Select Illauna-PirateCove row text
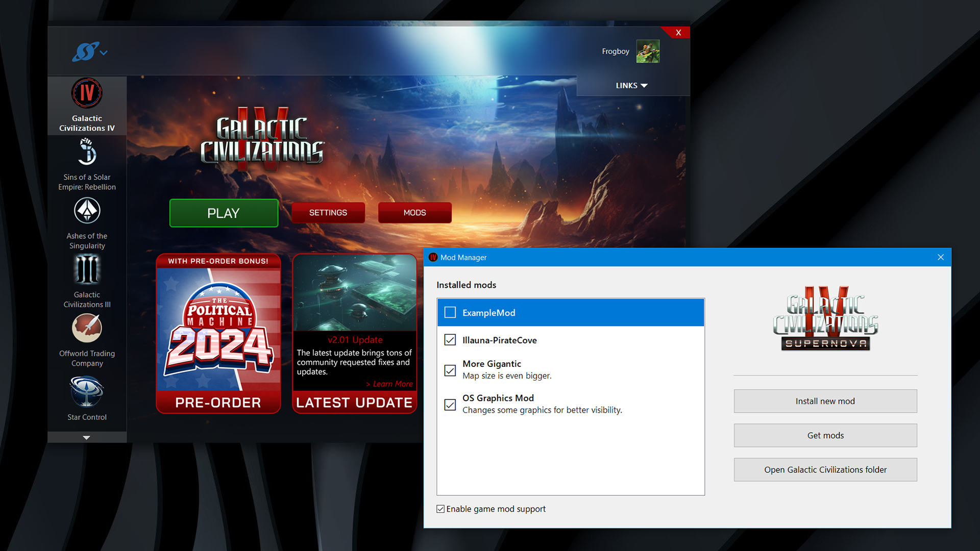980x551 pixels. (499, 340)
